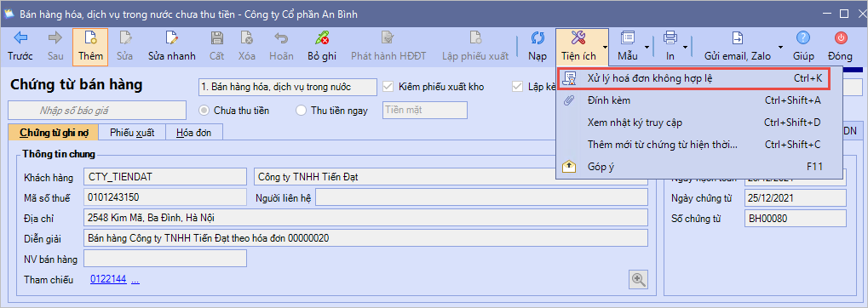Image resolution: width=868 pixels, height=308 pixels.
Task: Send via Gửi email, Zalo
Action: pos(738,46)
